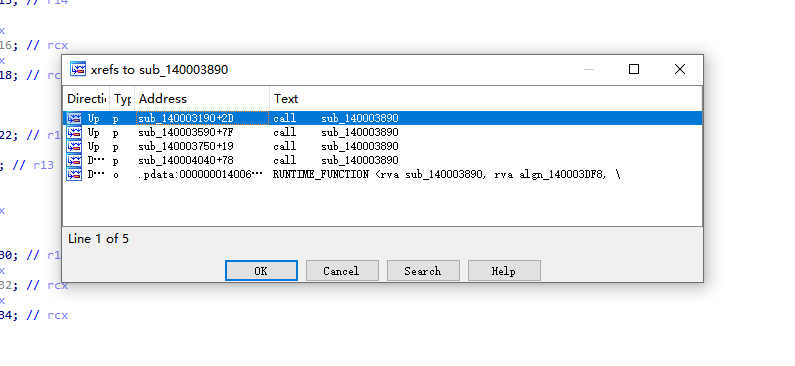795x366 pixels.
Task: Click call text in the highlighted first row
Action: [336, 118]
